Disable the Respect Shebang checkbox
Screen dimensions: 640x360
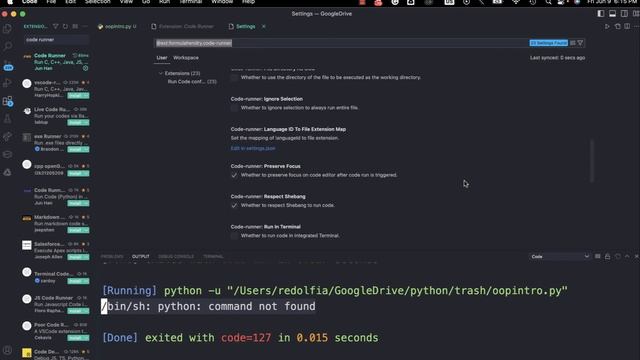pos(234,205)
